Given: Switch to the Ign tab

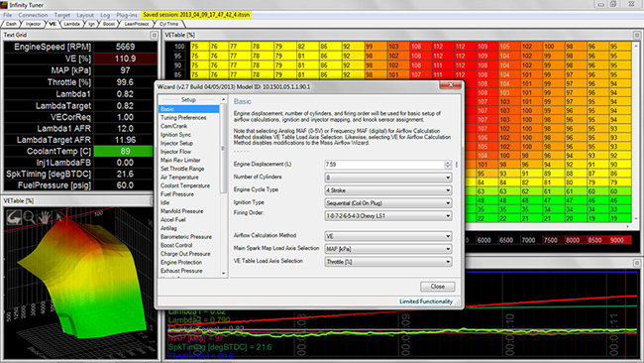Looking at the screenshot, I should click(x=91, y=24).
